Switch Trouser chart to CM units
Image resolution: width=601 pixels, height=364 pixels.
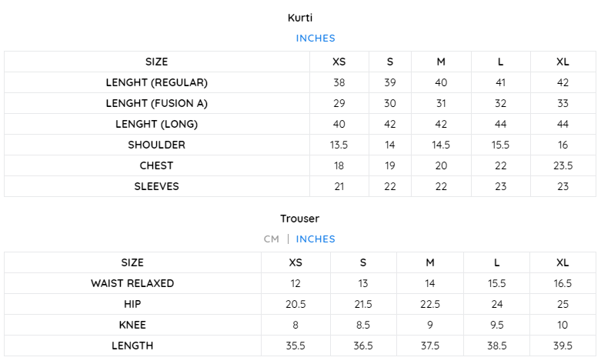tap(272, 239)
